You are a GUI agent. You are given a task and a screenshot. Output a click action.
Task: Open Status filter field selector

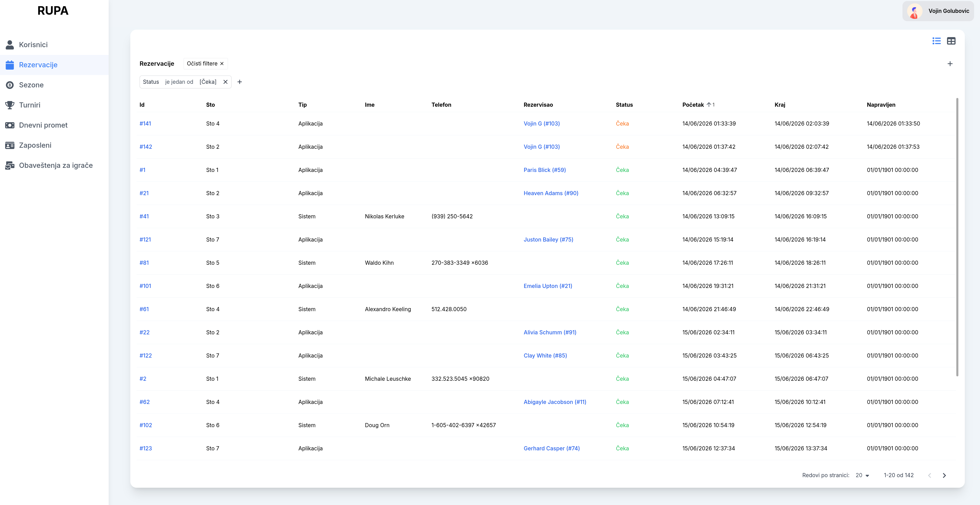click(x=151, y=82)
